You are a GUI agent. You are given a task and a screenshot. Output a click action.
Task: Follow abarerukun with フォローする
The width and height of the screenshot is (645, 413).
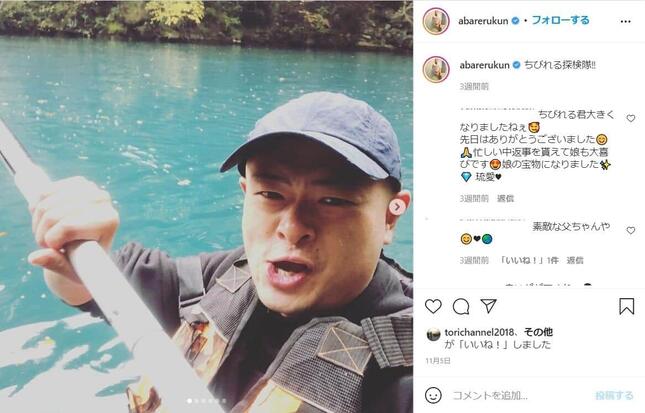point(560,20)
